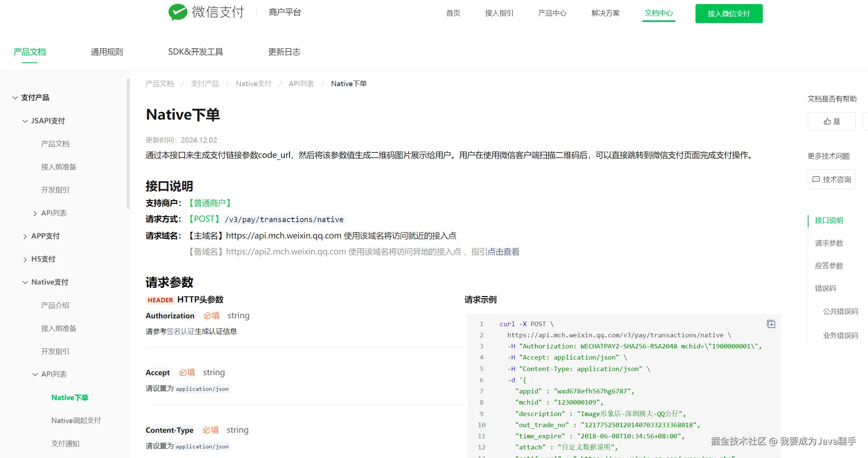Jump to 公共错误码 in the right sidebar
Screen dimensions: 868x458
pyautogui.click(x=842, y=311)
